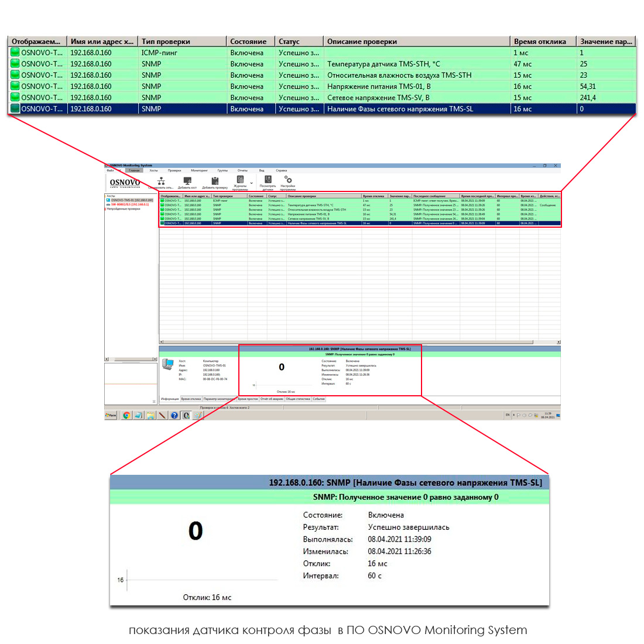The image size is (644, 644).
Task: Click the View Sensors thermometer icon
Action: click(x=268, y=180)
